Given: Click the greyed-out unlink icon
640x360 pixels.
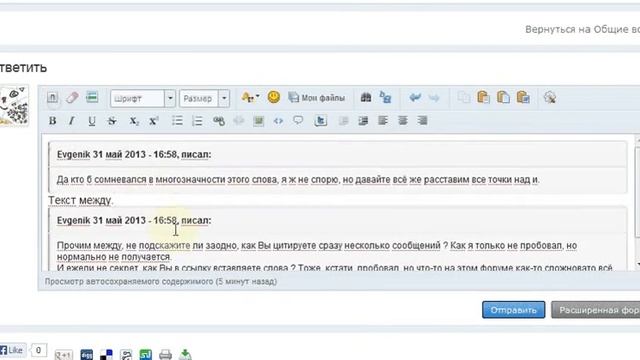Looking at the screenshot, I should (238, 121).
